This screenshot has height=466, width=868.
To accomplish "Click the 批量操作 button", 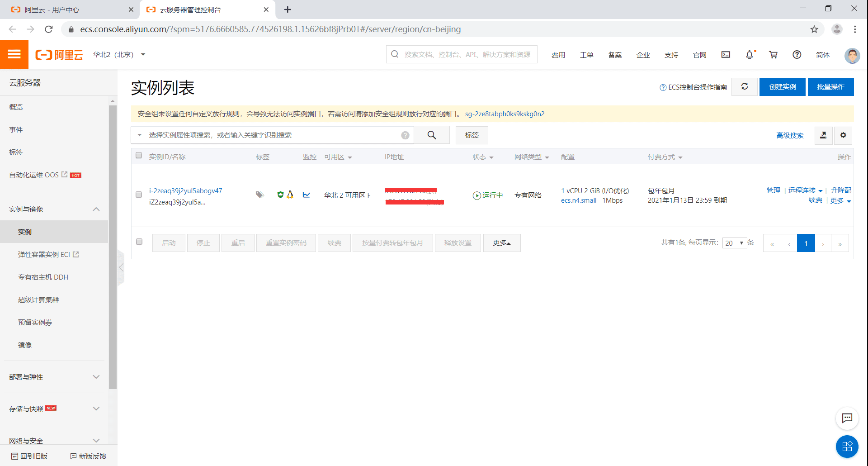I will [831, 86].
